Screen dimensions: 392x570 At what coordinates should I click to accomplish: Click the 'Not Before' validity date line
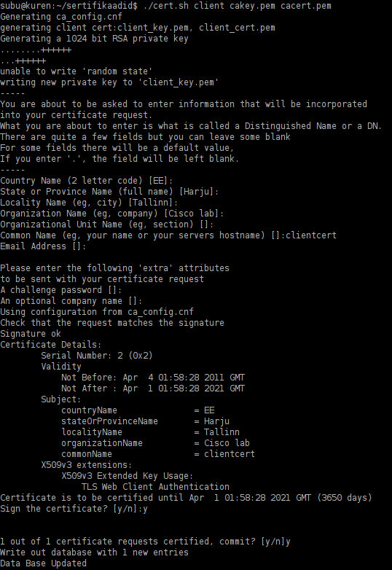[x=153, y=378]
